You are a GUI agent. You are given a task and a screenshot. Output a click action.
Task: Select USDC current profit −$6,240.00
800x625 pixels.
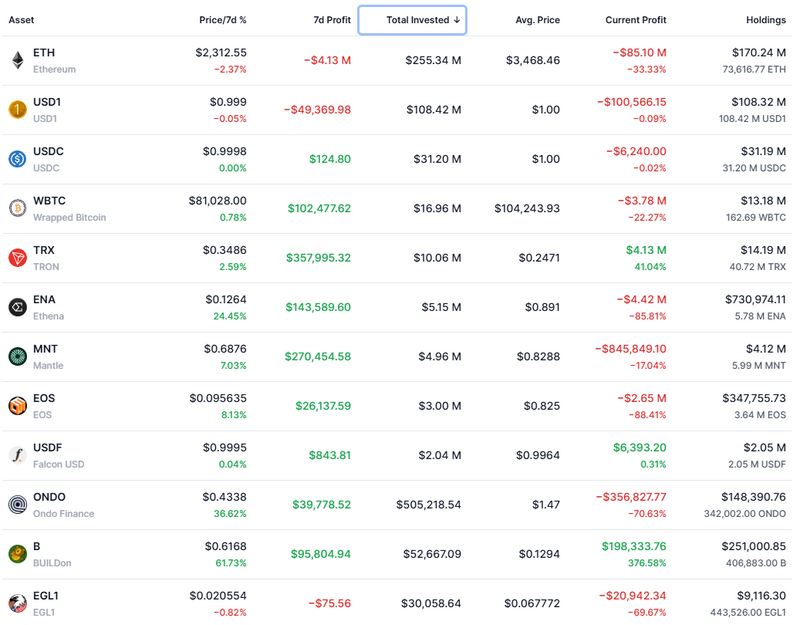(x=636, y=152)
